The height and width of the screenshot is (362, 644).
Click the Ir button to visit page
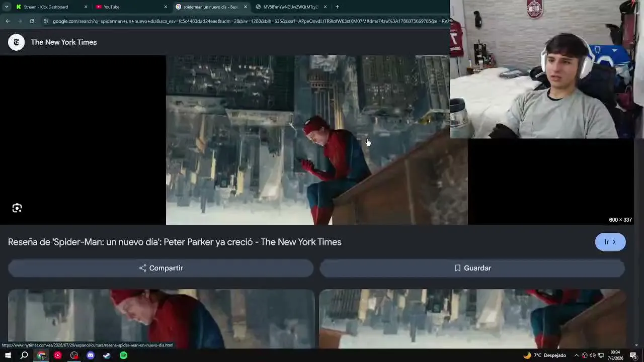[610, 242]
